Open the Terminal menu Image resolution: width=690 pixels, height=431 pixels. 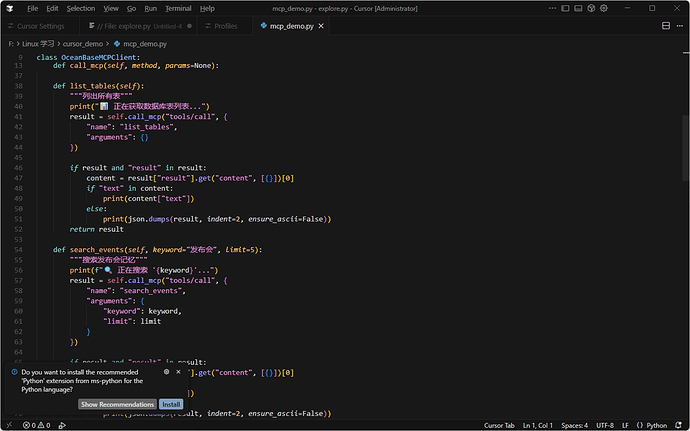[178, 8]
